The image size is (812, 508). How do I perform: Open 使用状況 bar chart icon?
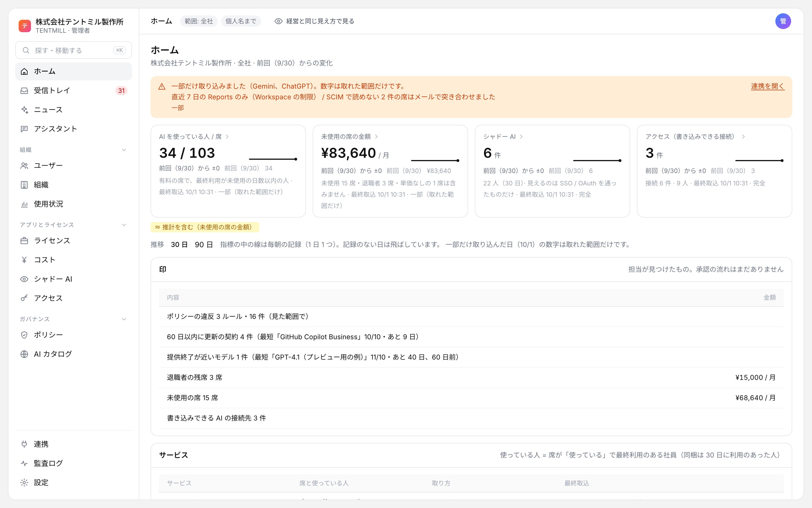(24, 204)
